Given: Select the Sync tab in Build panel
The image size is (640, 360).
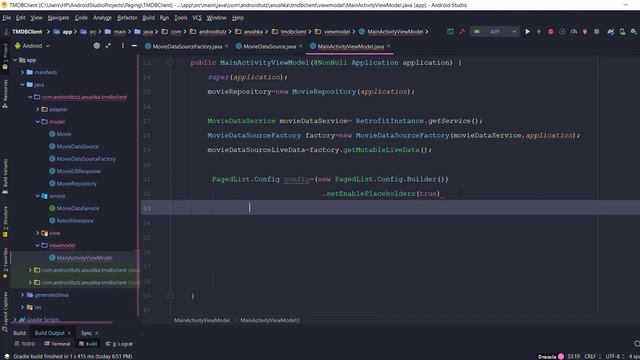Looking at the screenshot, I should click(x=86, y=333).
